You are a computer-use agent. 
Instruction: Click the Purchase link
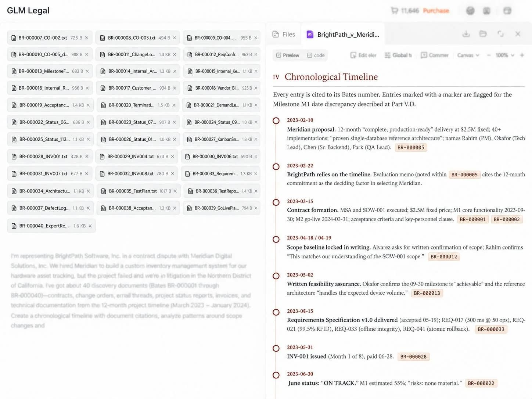point(436,11)
